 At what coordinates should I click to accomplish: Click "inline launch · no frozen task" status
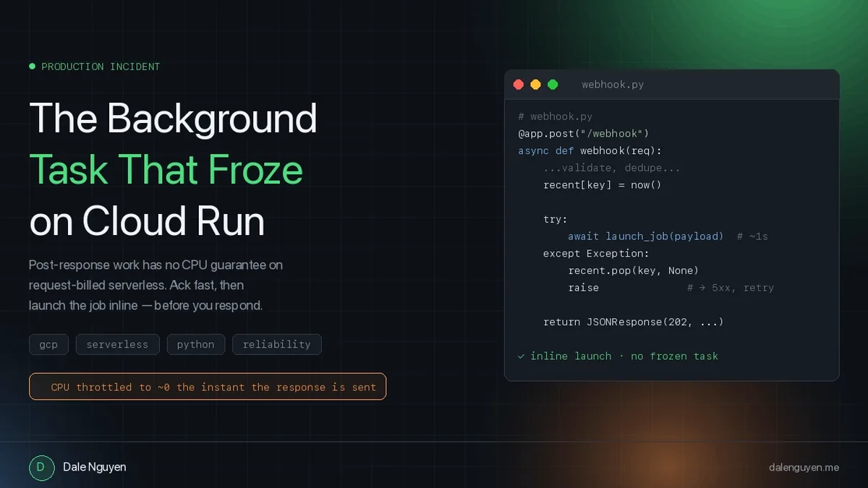(x=624, y=356)
